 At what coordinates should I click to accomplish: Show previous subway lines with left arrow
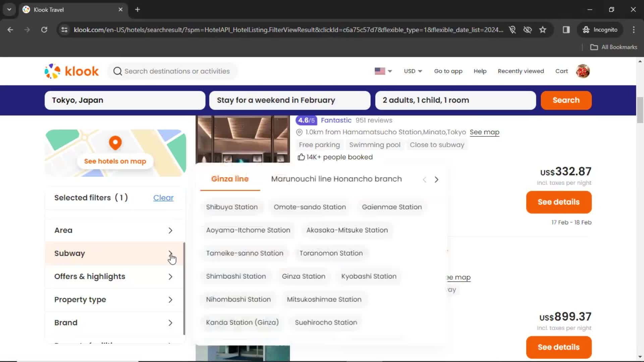point(425,179)
